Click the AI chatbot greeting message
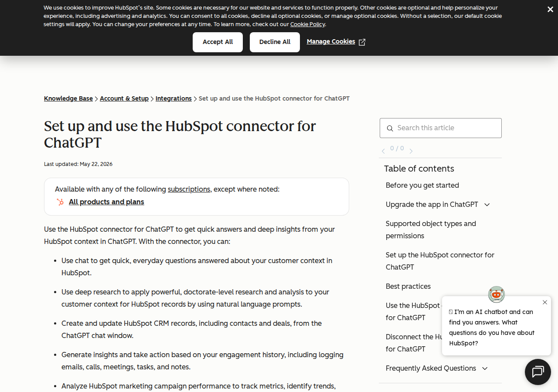This screenshot has height=392, width=558. tap(492, 328)
